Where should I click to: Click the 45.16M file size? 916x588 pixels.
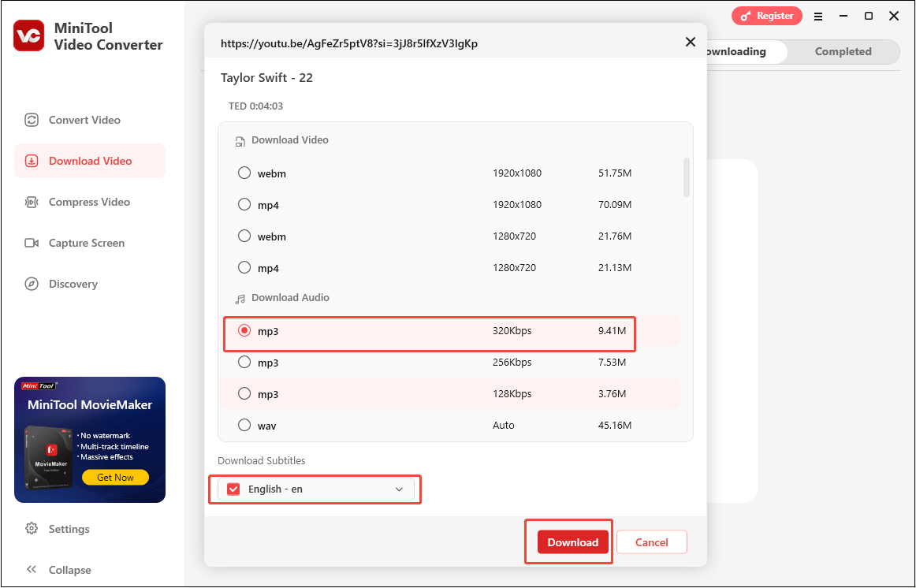coord(615,425)
